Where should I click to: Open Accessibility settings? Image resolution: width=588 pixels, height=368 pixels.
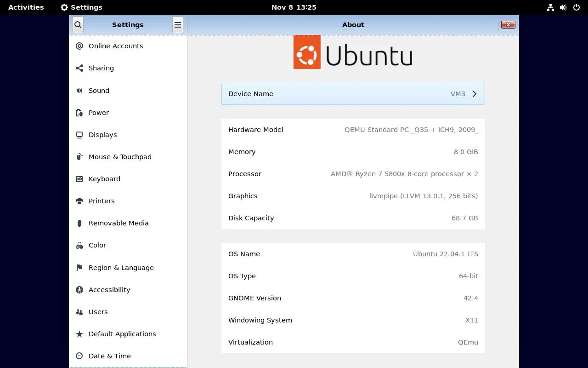[128, 290]
